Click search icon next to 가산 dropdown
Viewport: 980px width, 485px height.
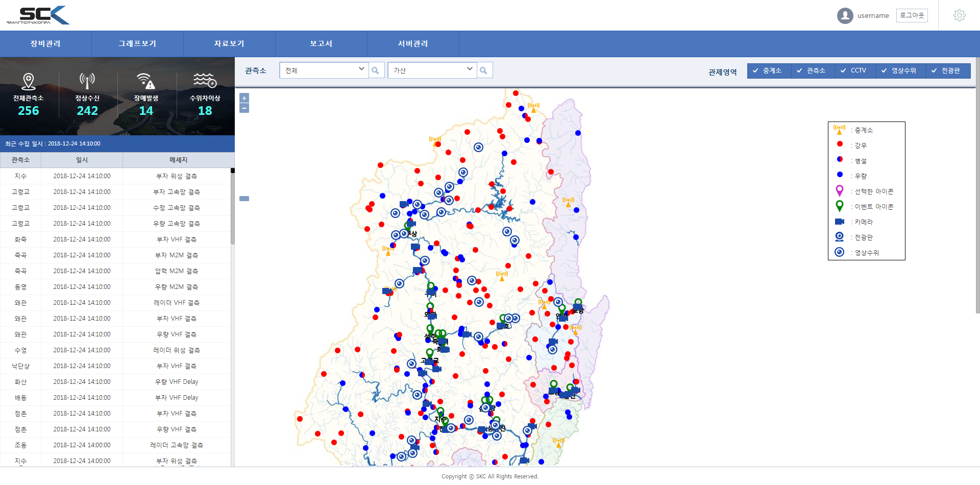pos(483,70)
